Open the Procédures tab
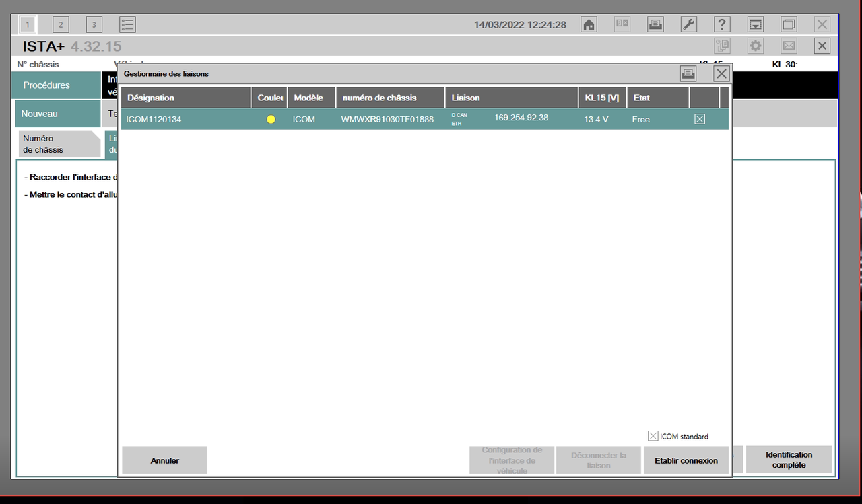 coord(57,85)
